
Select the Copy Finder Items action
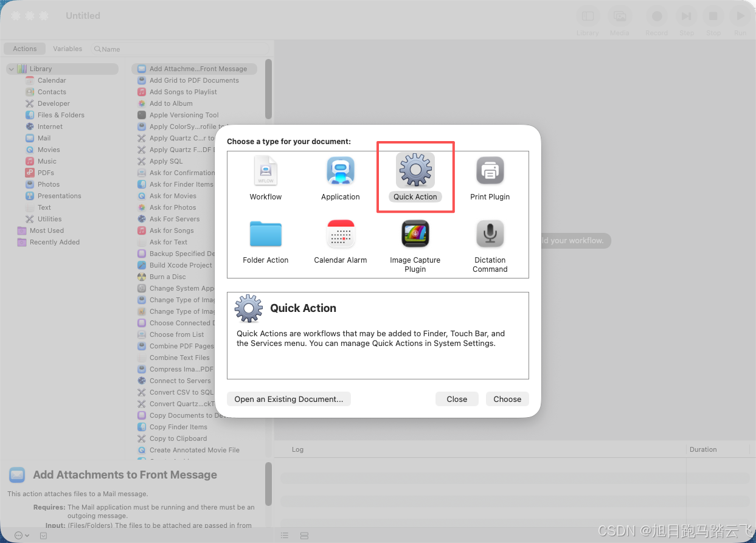178,427
